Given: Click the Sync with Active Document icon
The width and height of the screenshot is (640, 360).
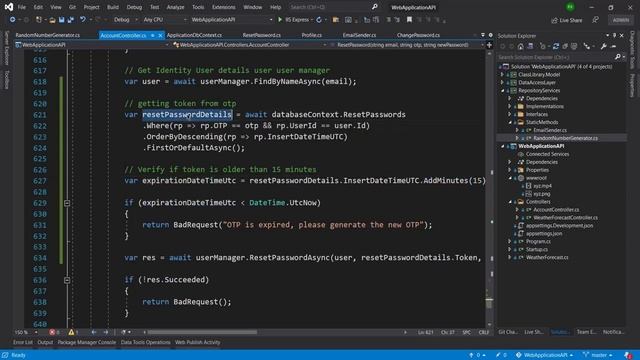Looking at the screenshot, I should 556,47.
